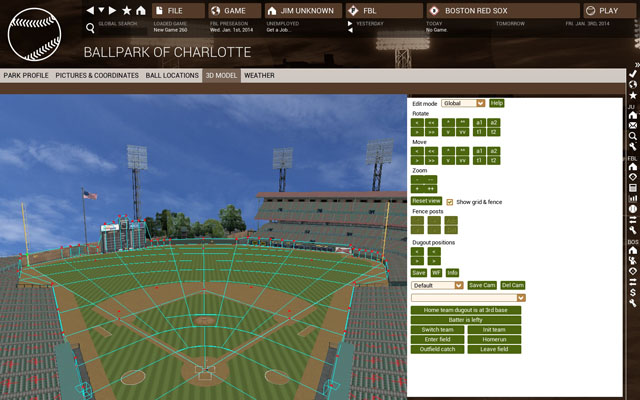The image size is (640, 400).
Task: Click the global search magnifier icon
Action: pos(90,28)
